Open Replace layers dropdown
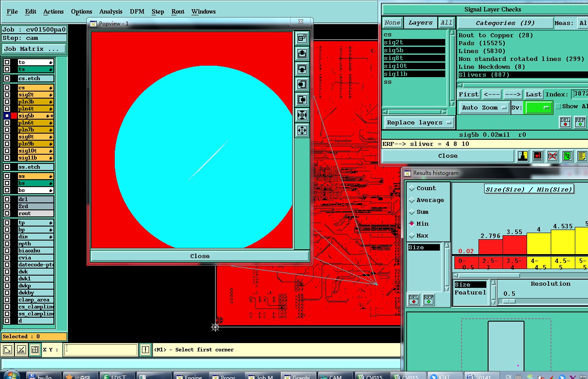Screen dimensions: 588x379 click(x=419, y=123)
